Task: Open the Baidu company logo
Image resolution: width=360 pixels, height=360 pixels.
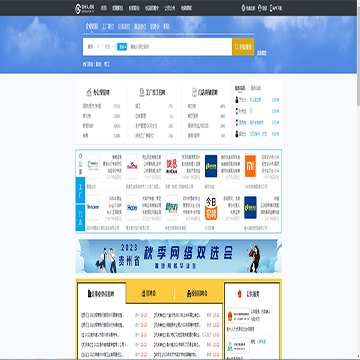Action: [x=132, y=166]
